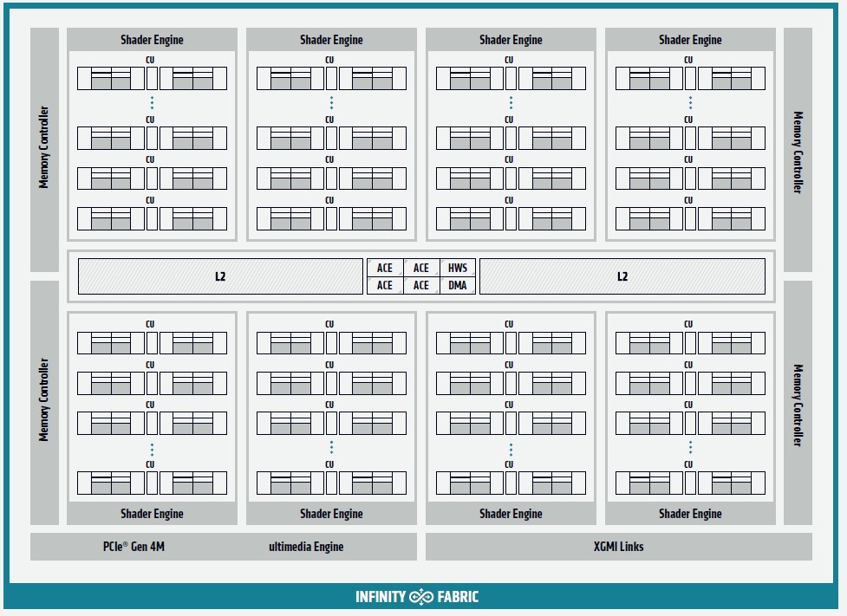
Task: Click the fourth Shader Engine title in top row
Action: click(x=690, y=39)
